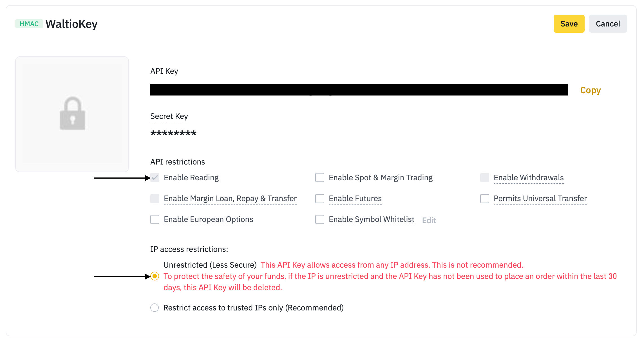The width and height of the screenshot is (644, 342).
Task: Check Permits Universal Transfer
Action: coord(485,199)
